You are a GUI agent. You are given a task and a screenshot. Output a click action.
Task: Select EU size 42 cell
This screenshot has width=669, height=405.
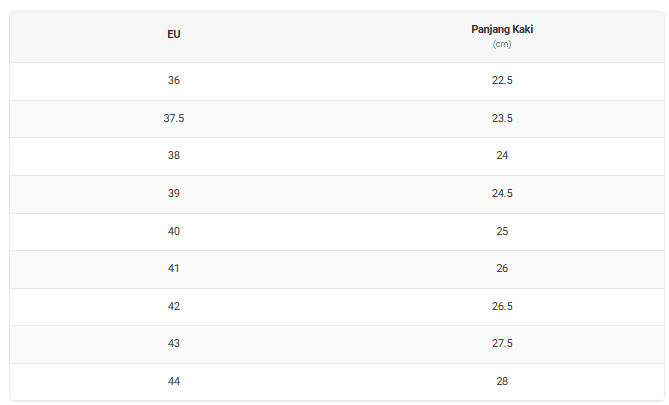pyautogui.click(x=174, y=306)
